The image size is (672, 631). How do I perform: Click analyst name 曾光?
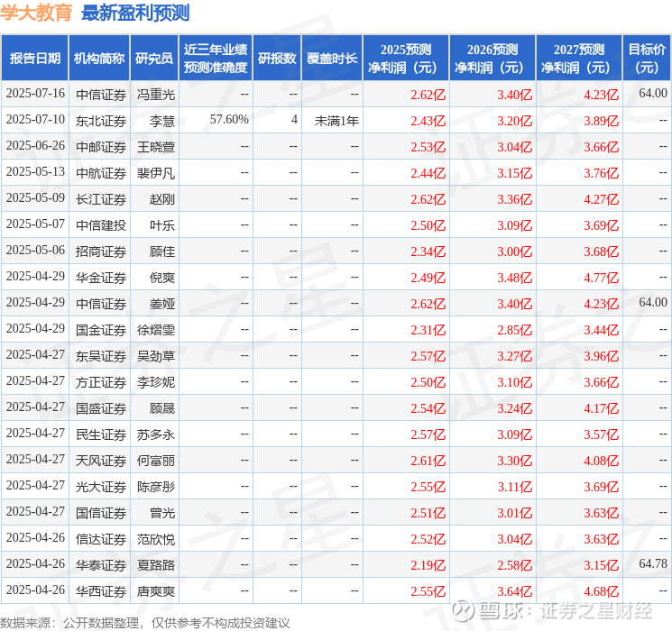[162, 513]
